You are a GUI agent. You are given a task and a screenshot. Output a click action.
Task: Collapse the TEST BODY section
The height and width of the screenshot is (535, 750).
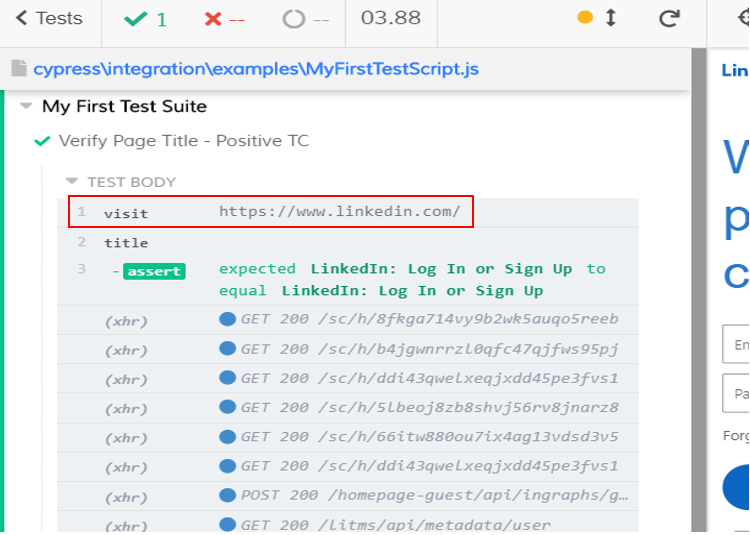72,181
